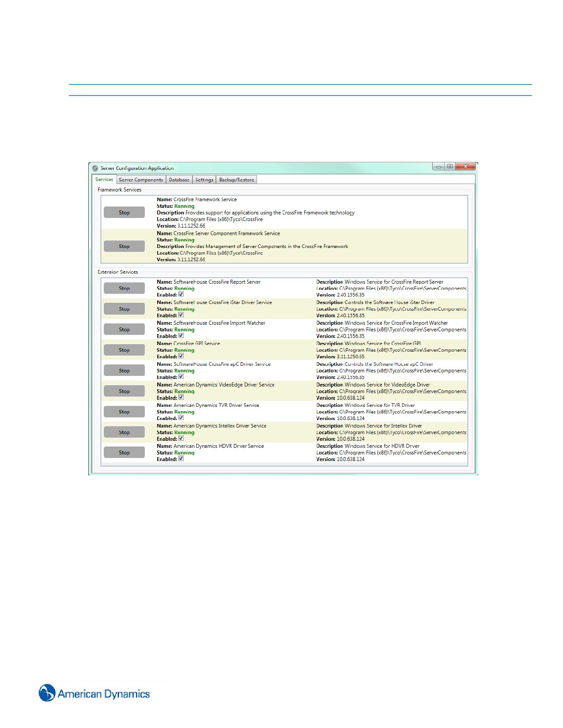Click the name 'CrossFire Server Component Framework Service'

(227, 233)
